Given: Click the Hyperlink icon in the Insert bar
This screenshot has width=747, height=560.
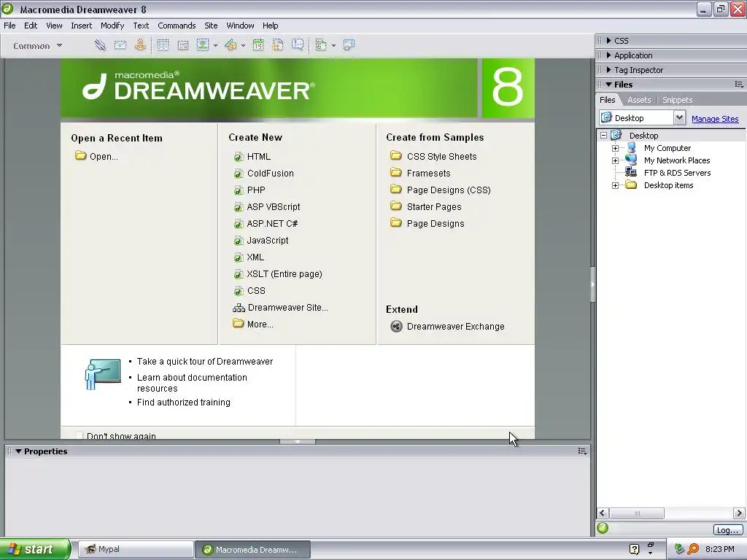Looking at the screenshot, I should (x=100, y=45).
